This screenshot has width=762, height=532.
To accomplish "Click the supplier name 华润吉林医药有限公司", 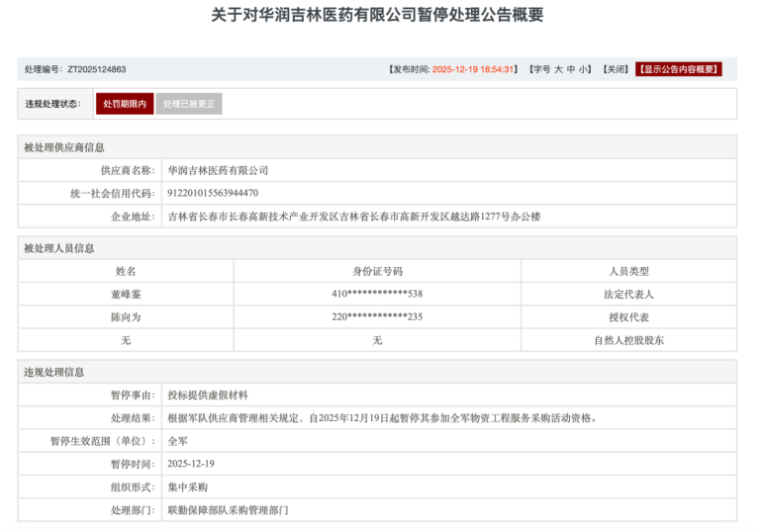I will click(218, 170).
